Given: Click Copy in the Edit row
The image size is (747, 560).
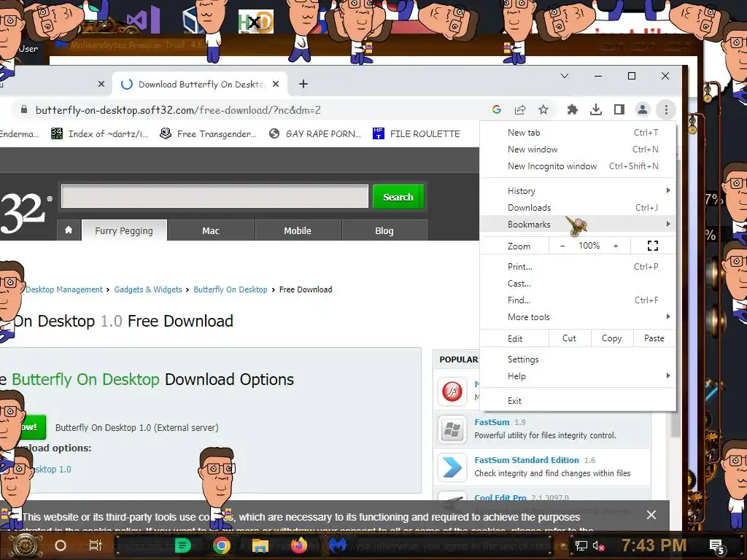Looking at the screenshot, I should coord(612,338).
